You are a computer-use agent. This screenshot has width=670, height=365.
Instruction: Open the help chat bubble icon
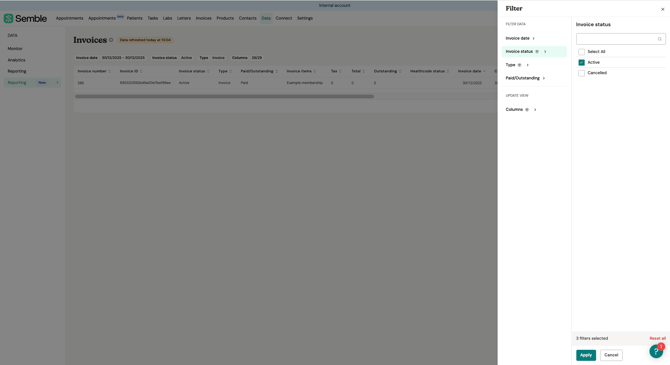[x=656, y=351]
